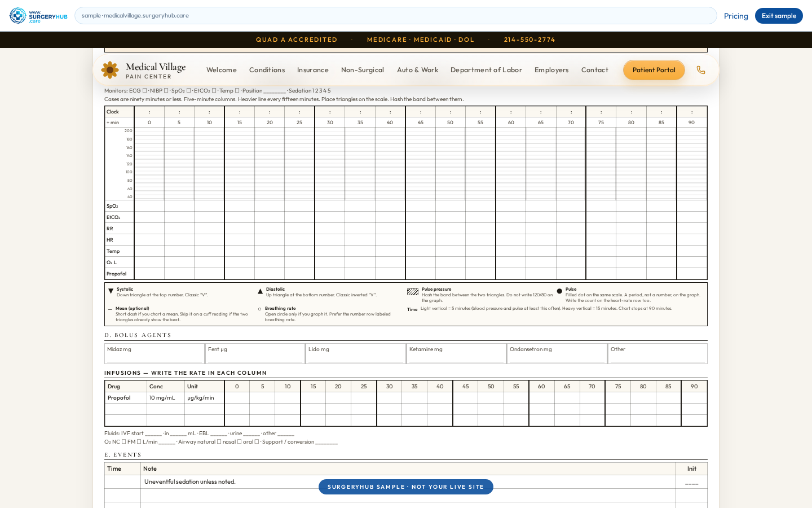Click 'Uneventful sedation unless noted.' note
The image size is (812, 508).
click(190, 481)
